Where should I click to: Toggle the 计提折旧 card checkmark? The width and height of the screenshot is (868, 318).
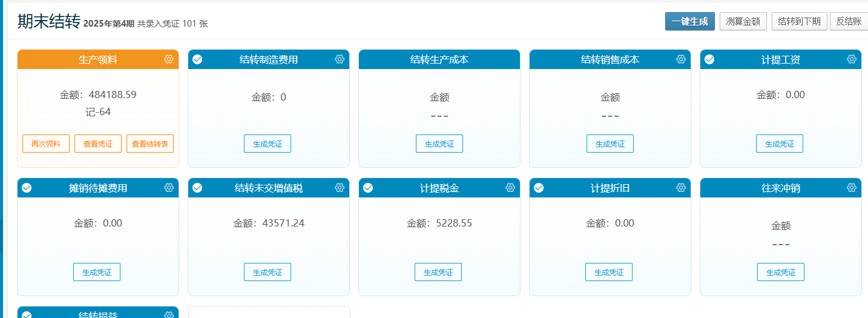click(x=539, y=188)
